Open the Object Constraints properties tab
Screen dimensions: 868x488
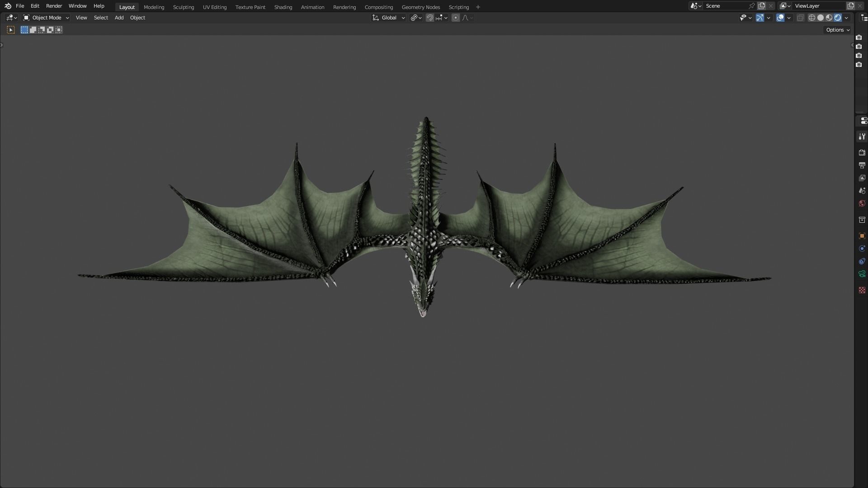[x=862, y=261]
